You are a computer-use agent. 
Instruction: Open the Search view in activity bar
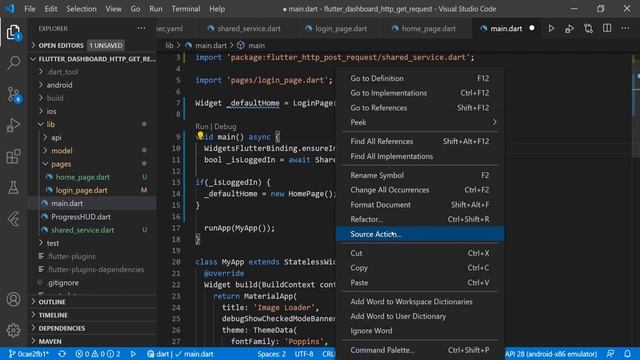click(13, 63)
